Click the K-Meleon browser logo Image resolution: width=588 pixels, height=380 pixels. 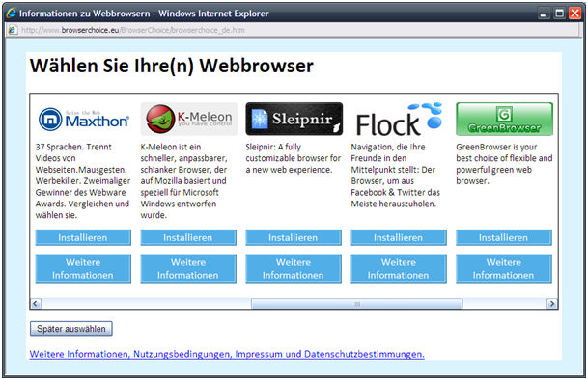(x=189, y=119)
